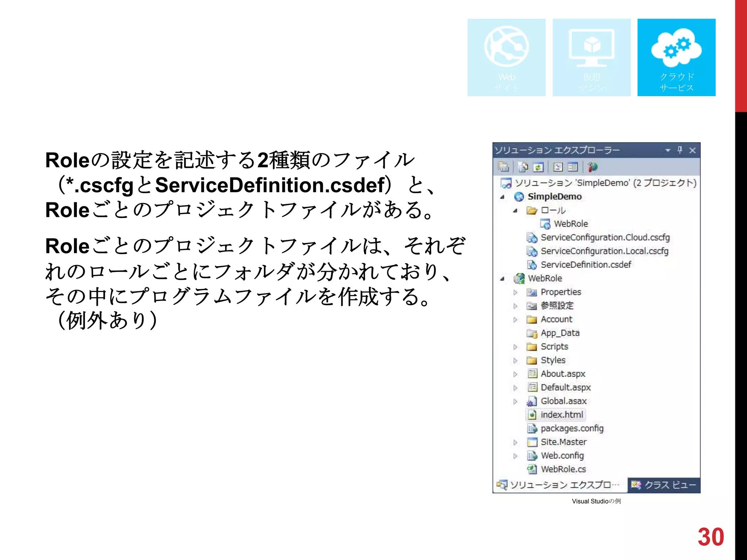This screenshot has height=560, width=747.
Task: Click the 参照設定 references icon
Action: 532,306
